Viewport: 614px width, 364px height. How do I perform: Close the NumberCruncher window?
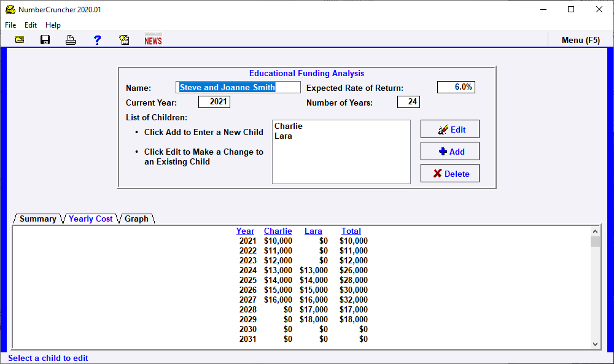pyautogui.click(x=599, y=9)
